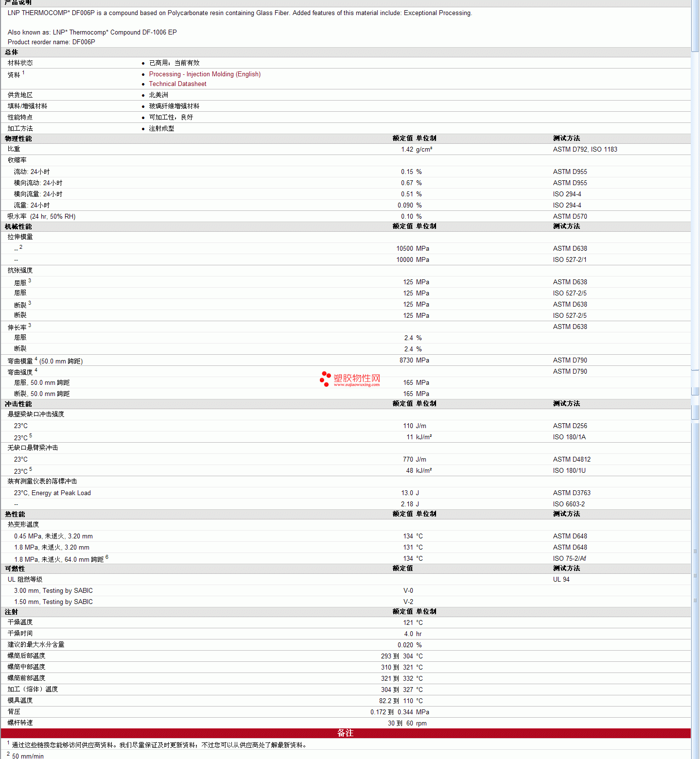Click the 模具温度 row label
Screen dimensions: 700x759
coord(20,701)
